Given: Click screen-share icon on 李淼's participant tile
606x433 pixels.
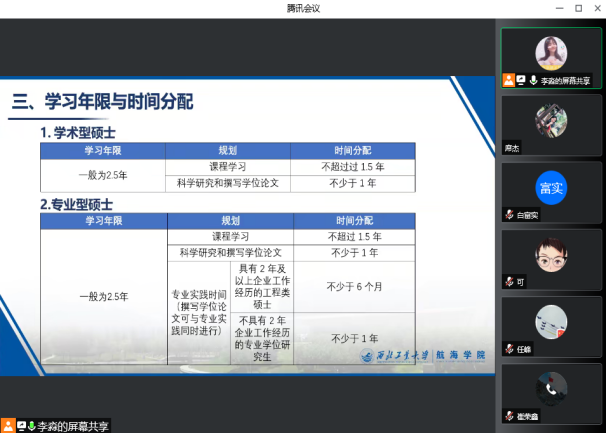Looking at the screenshot, I should click(521, 80).
